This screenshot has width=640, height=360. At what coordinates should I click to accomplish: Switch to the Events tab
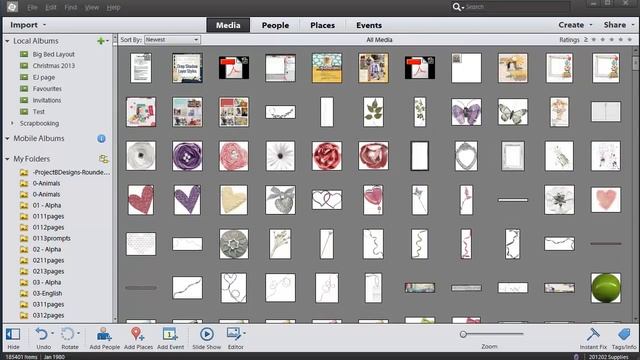(369, 25)
